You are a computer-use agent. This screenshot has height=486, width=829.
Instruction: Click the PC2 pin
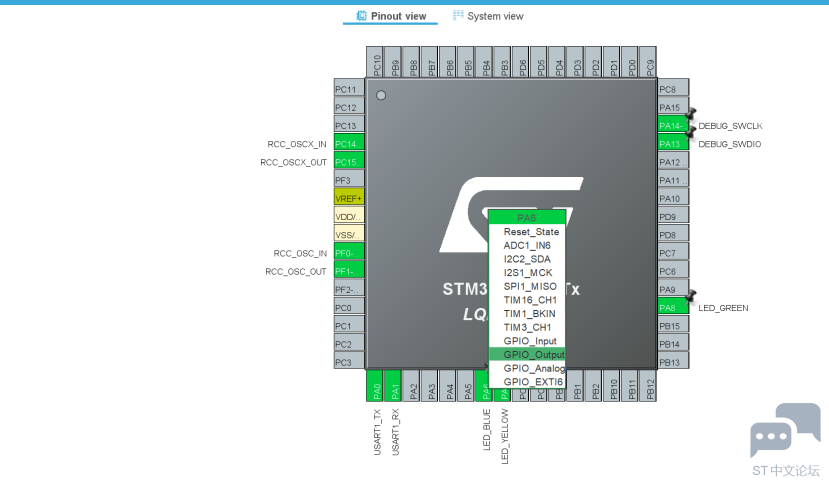click(x=349, y=344)
